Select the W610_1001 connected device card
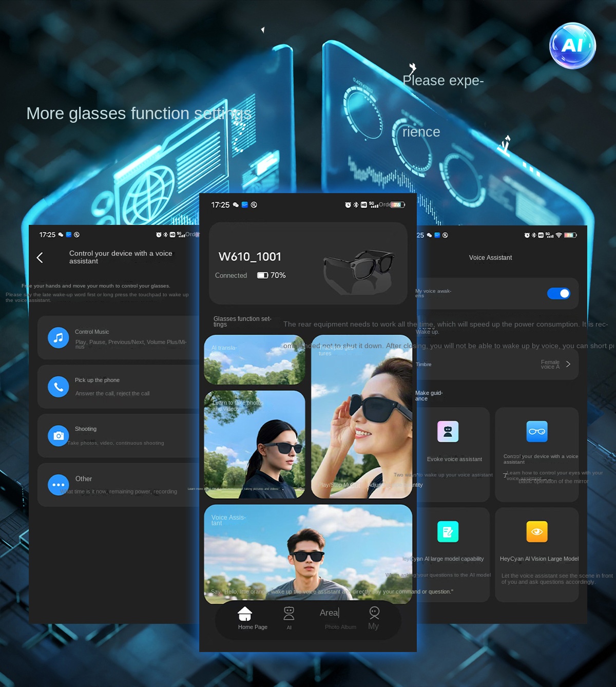Image resolution: width=616 pixels, height=687 pixels. click(308, 263)
